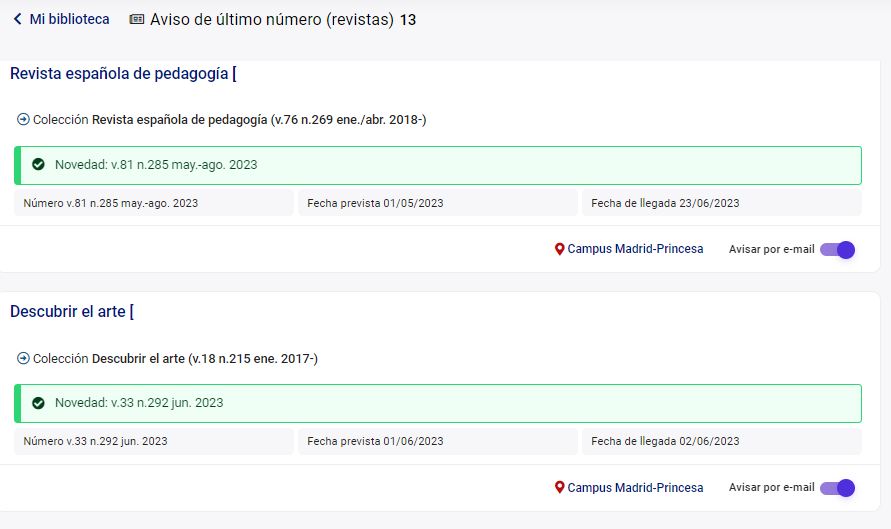Select Campus Madrid-Princesa in Descubrir el arte card
Image resolution: width=891 pixels, height=529 pixels.
click(635, 488)
